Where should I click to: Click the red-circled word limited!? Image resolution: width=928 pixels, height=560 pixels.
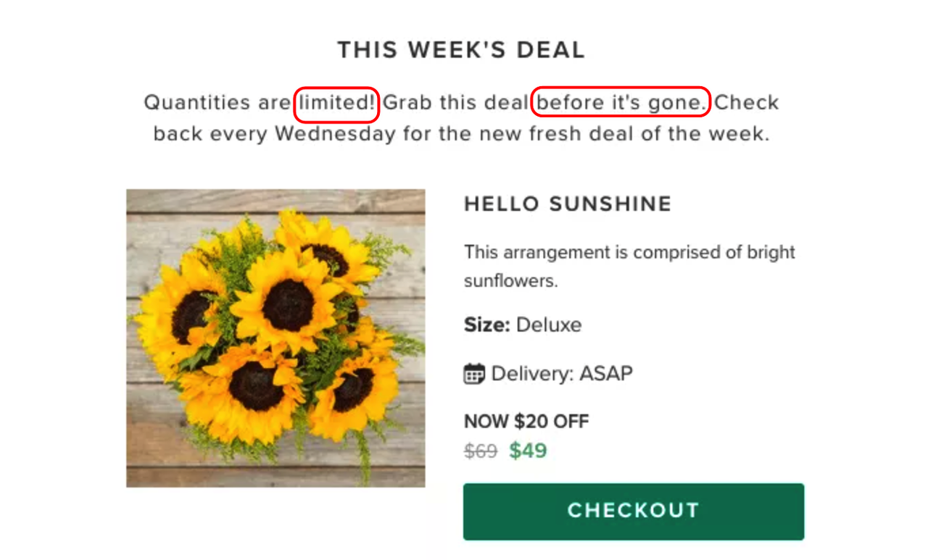(x=336, y=103)
